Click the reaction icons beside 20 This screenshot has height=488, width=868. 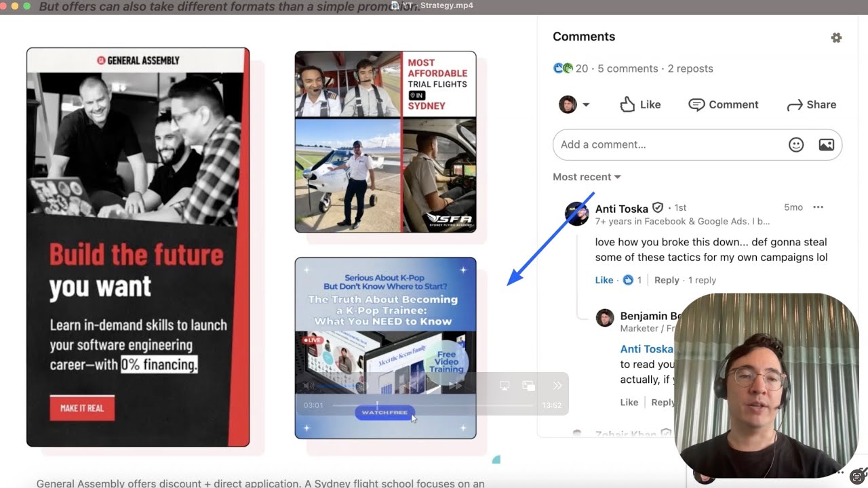point(563,68)
